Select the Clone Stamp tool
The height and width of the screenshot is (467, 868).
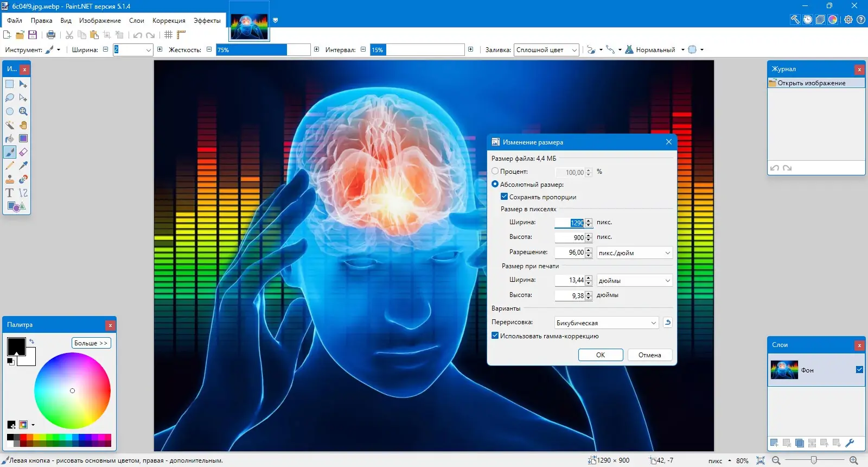tap(10, 179)
